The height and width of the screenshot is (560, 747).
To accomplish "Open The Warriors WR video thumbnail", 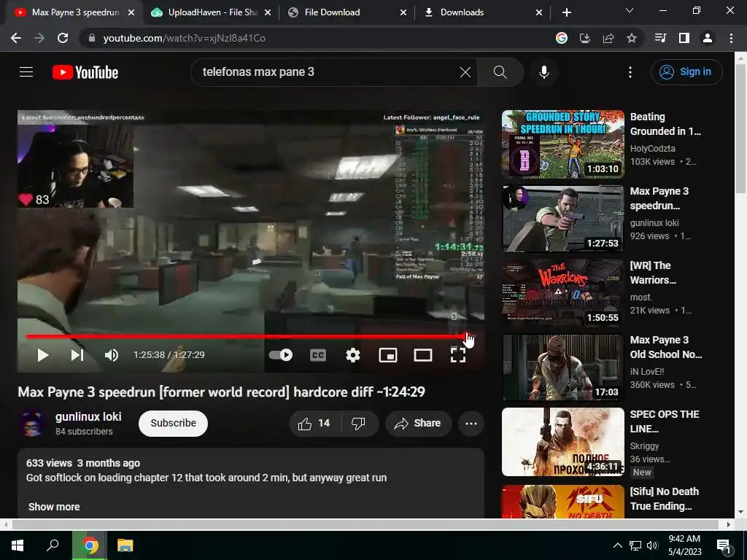I will click(563, 293).
